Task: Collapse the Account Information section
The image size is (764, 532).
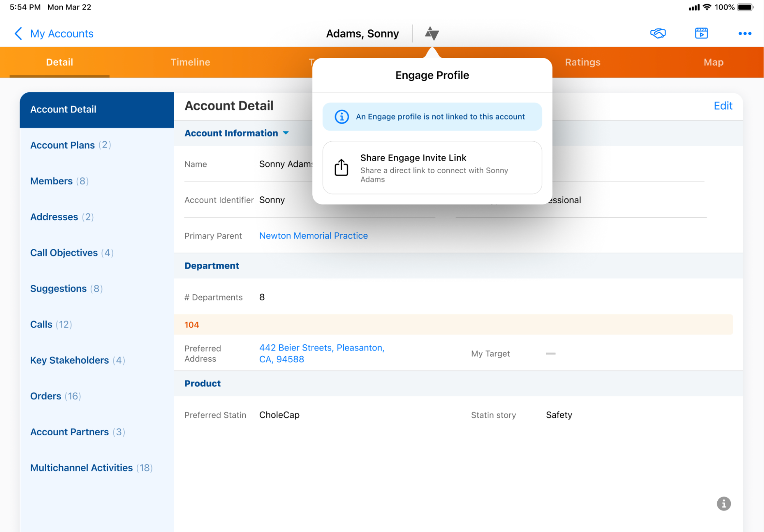Action: click(x=285, y=133)
